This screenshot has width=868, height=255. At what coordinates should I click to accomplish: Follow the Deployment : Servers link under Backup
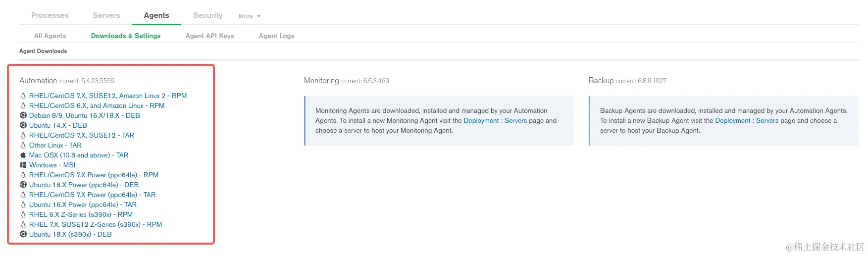pos(747,120)
